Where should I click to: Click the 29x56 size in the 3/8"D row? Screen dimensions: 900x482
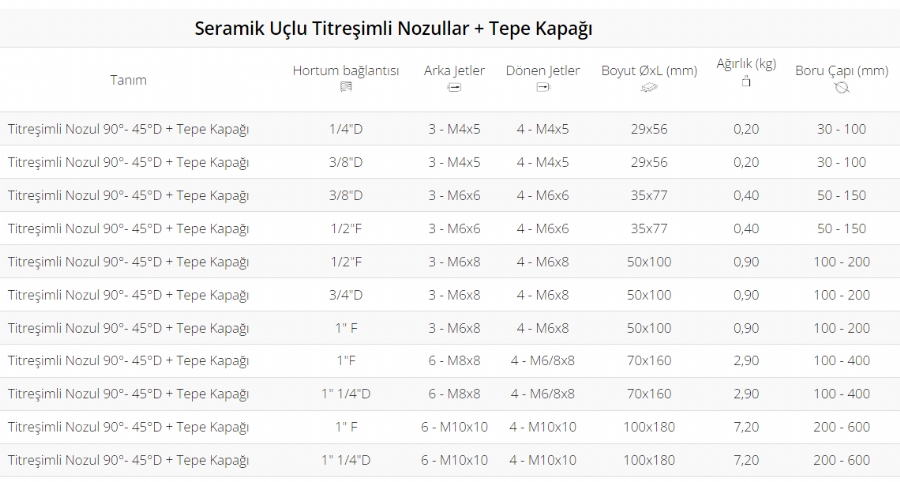pos(649,162)
